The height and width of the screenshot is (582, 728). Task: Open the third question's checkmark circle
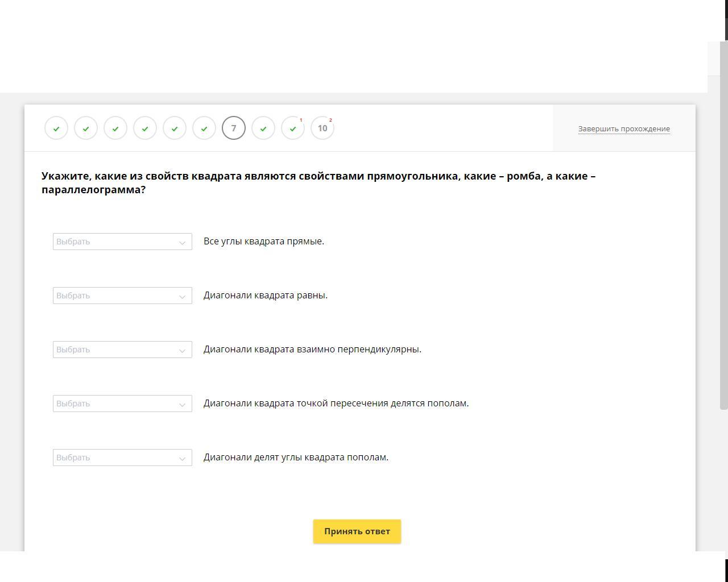115,128
